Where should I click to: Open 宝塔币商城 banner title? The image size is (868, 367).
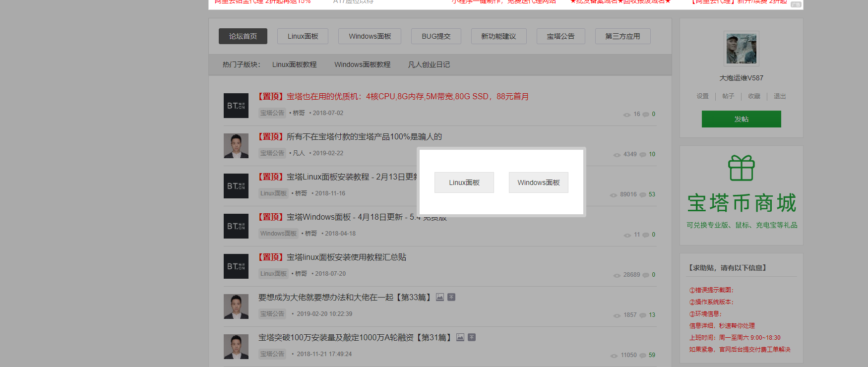742,203
